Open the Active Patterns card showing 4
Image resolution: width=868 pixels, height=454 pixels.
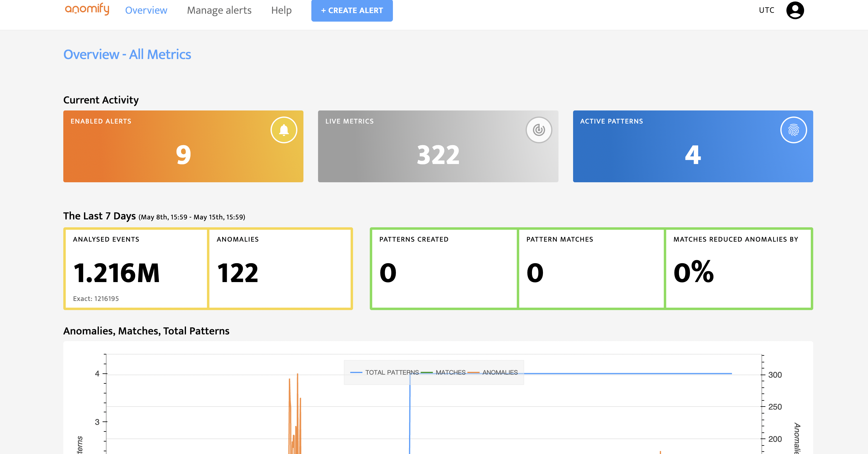693,146
